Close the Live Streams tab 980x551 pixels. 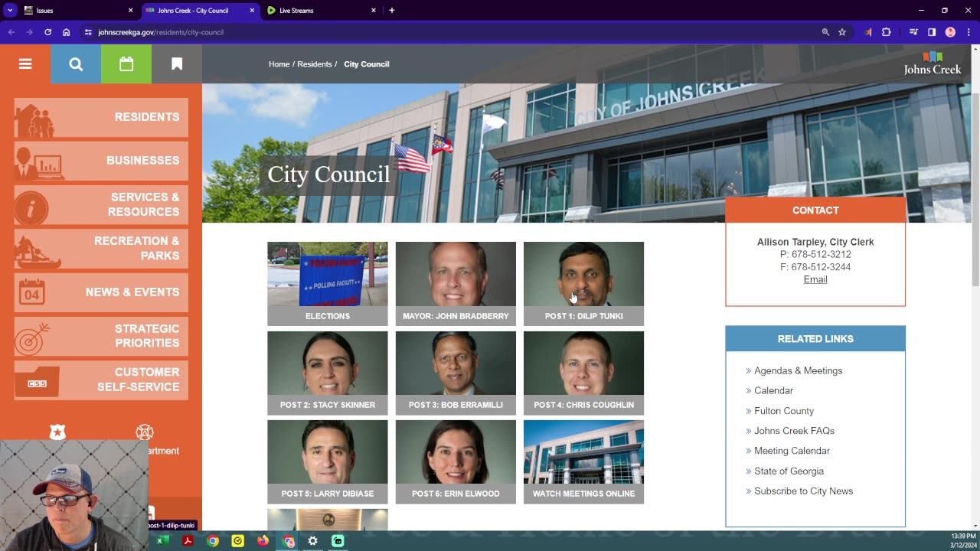click(x=374, y=11)
